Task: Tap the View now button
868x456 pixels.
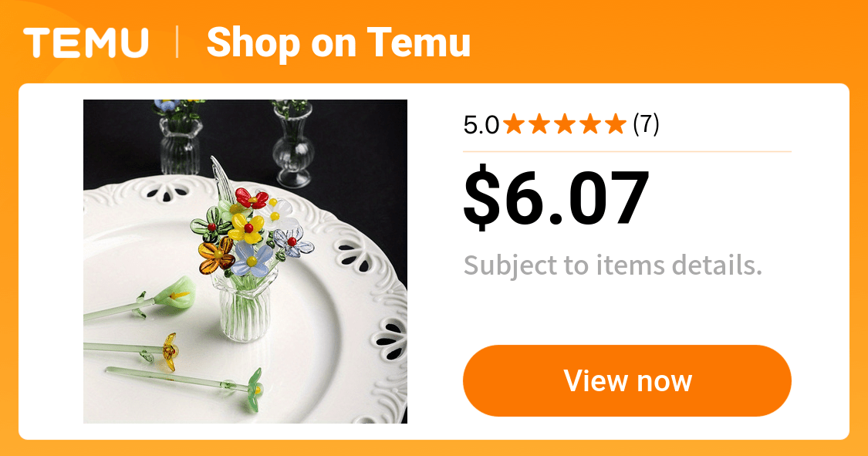Action: pyautogui.click(x=627, y=380)
